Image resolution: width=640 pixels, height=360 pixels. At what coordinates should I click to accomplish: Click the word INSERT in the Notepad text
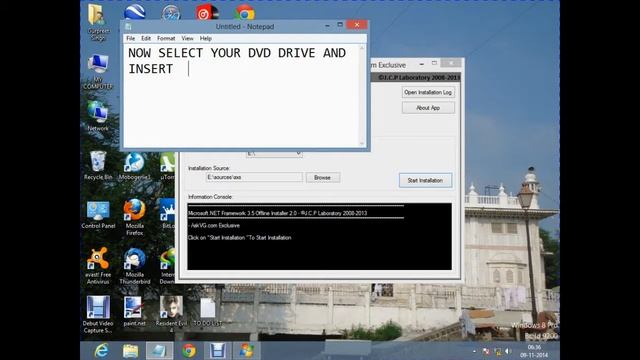tap(151, 69)
